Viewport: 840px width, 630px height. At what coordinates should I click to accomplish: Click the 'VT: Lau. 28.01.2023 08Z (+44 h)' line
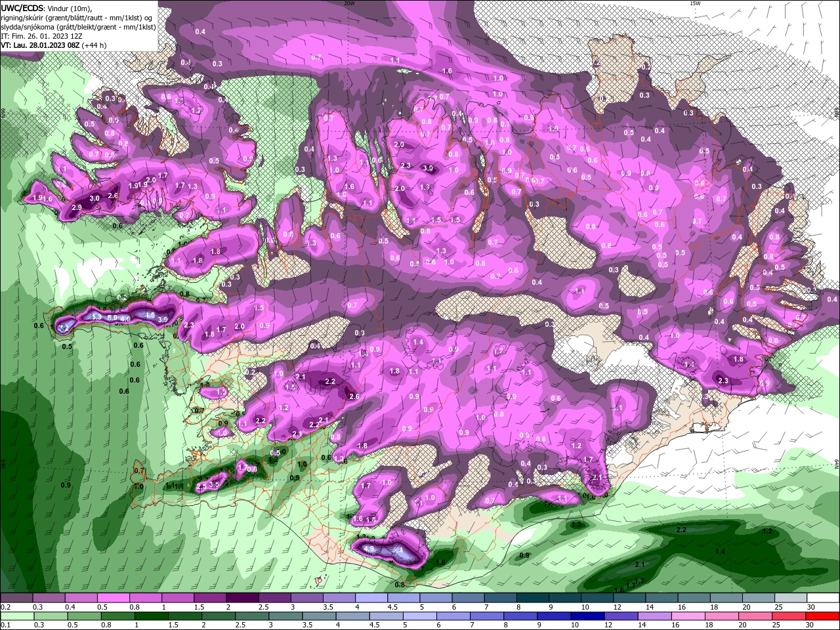point(54,45)
